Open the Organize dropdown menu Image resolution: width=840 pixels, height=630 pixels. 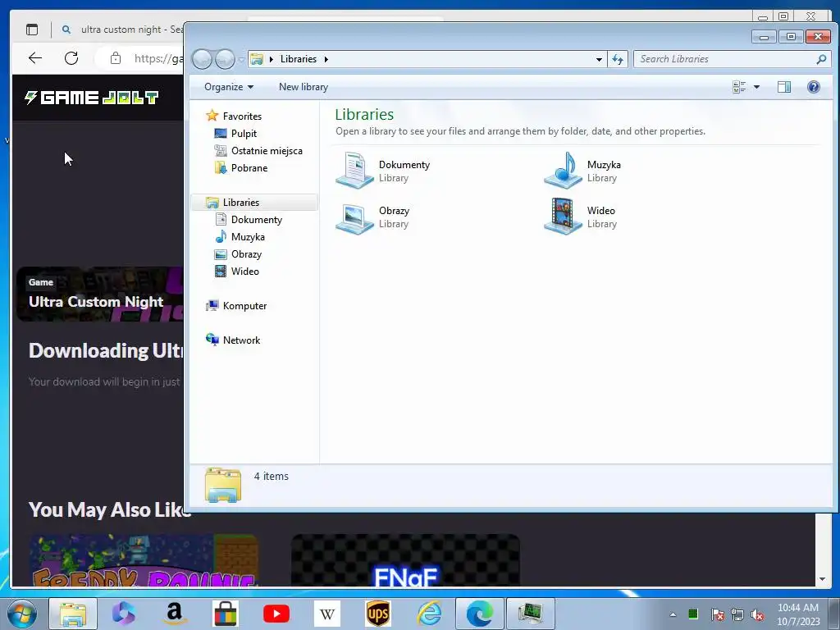pos(229,87)
